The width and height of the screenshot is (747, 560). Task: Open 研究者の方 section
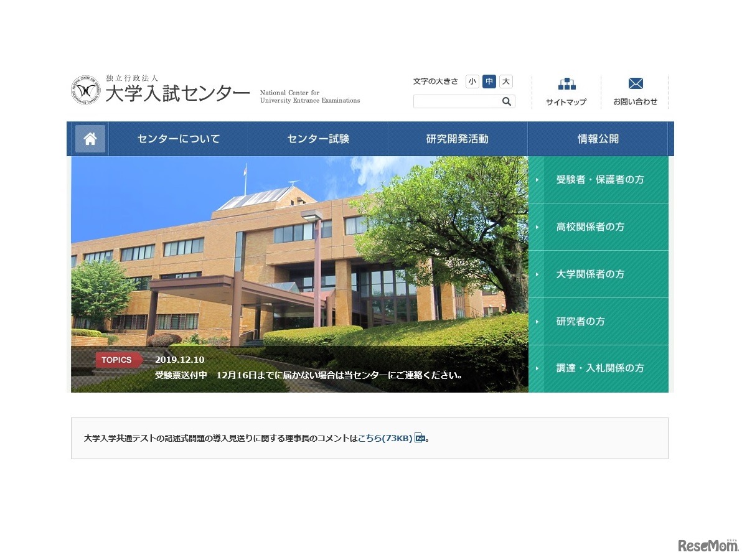(598, 322)
